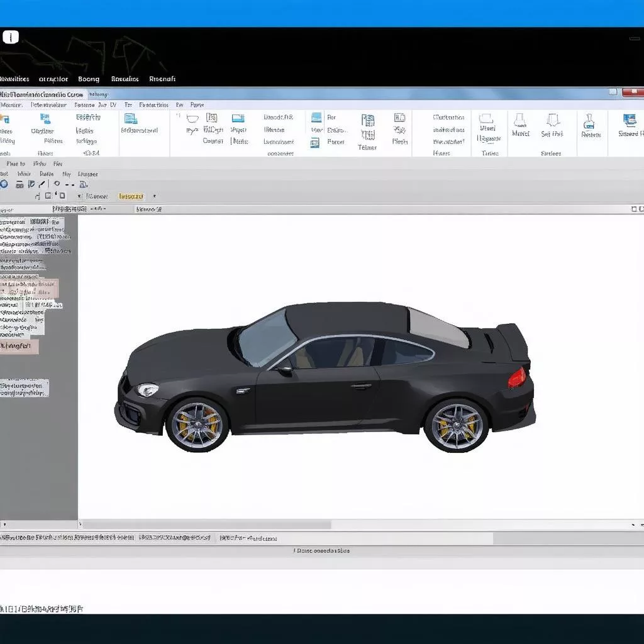Select the flask-shaped material tool icon

click(x=589, y=123)
